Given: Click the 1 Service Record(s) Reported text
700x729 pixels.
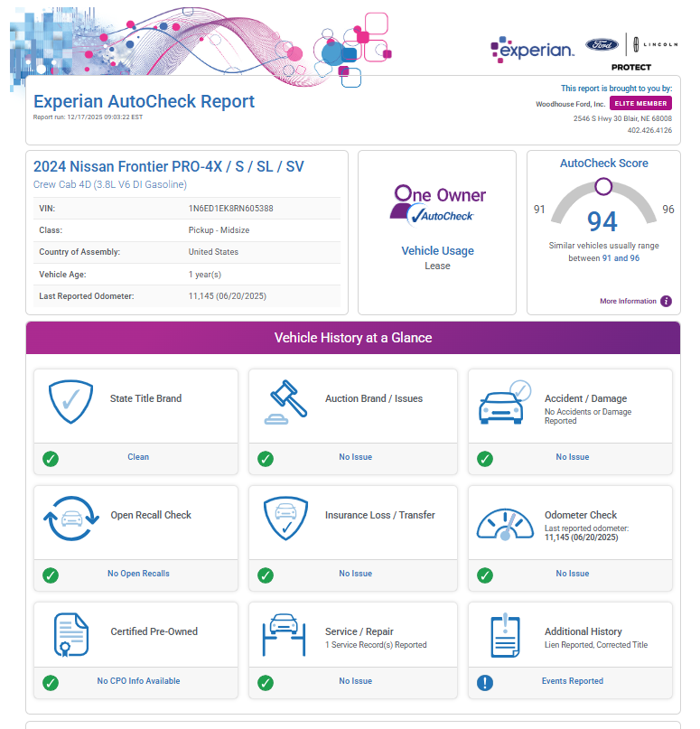Looking at the screenshot, I should [x=376, y=645].
